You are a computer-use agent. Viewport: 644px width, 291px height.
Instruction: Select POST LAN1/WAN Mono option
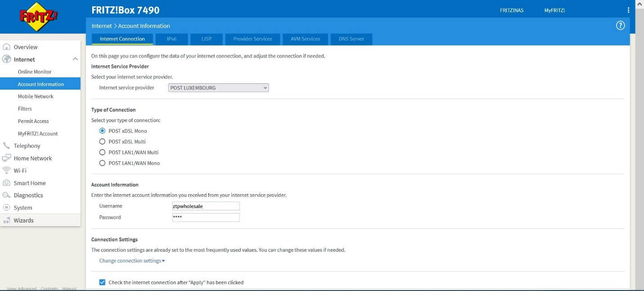click(x=102, y=163)
